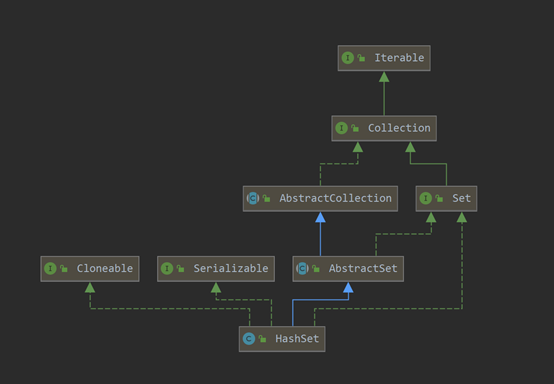Screen dimensions: 554x384
Task: Click the interface icon on the Collection node
Action: (341, 128)
